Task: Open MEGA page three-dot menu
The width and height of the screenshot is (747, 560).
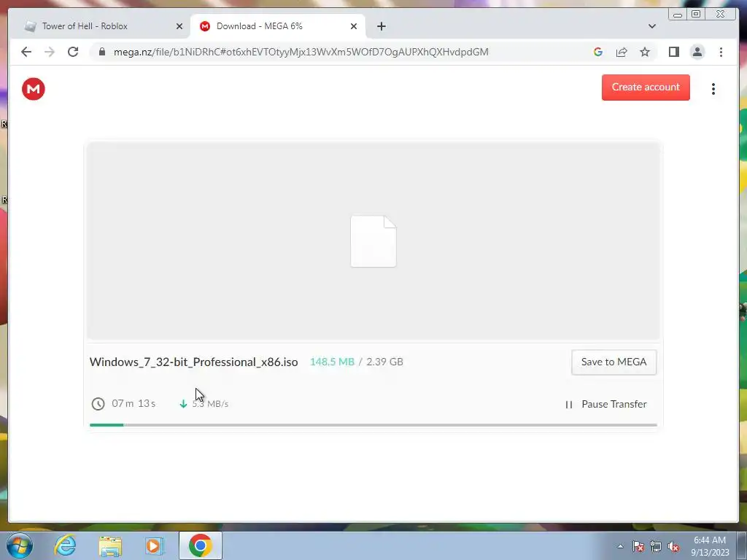Action: pyautogui.click(x=713, y=89)
